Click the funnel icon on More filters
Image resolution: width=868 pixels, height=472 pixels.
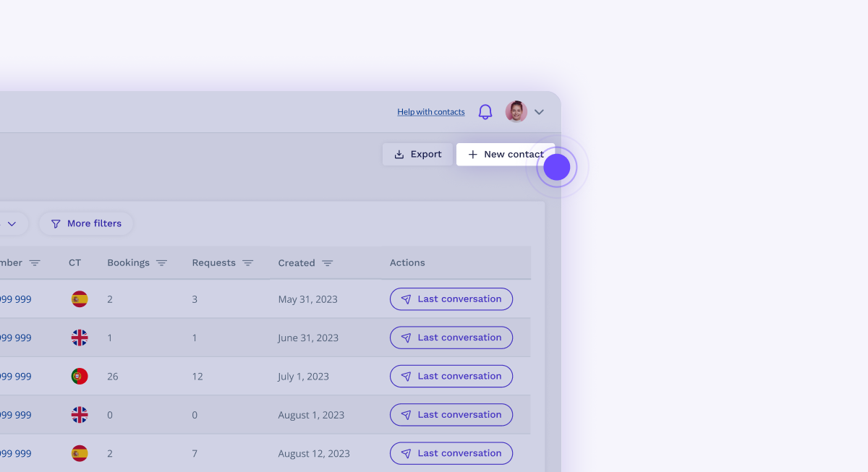56,223
